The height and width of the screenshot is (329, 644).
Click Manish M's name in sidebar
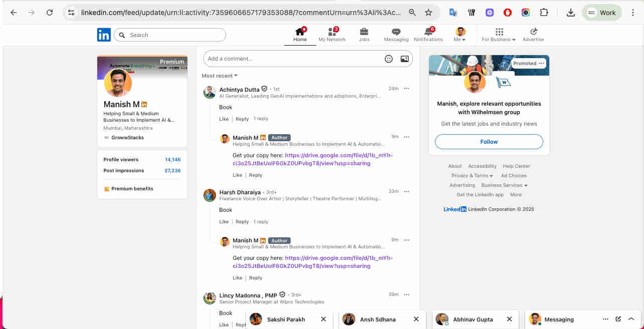pyautogui.click(x=121, y=104)
